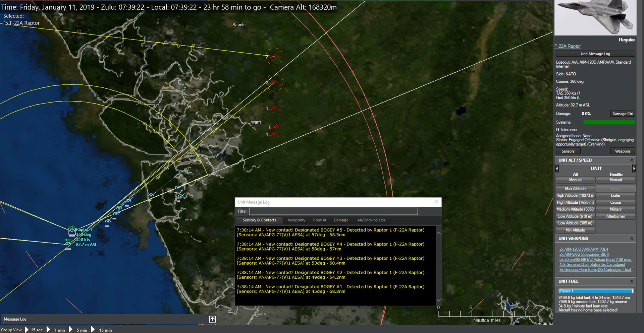Image resolution: width=644 pixels, height=333 pixels.
Task: Pop out the Message Log with arrow icon
Action: 212,319
